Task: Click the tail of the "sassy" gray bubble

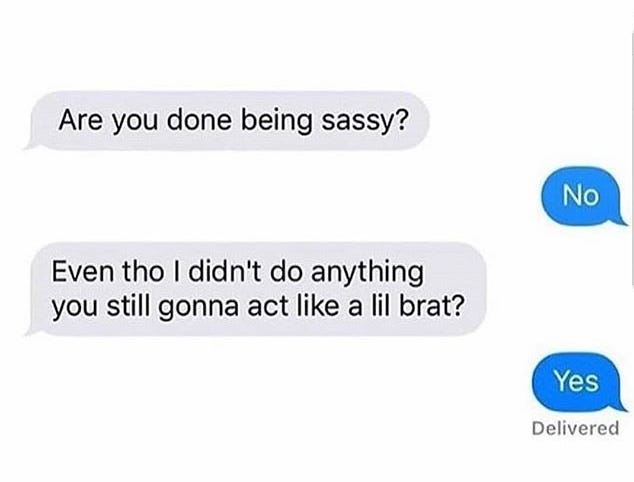Action: point(34,145)
